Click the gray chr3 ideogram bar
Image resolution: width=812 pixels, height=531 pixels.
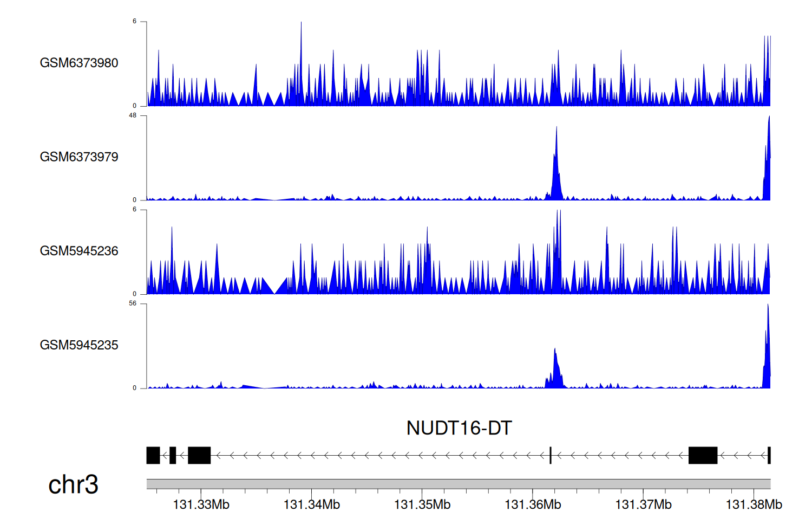click(458, 484)
